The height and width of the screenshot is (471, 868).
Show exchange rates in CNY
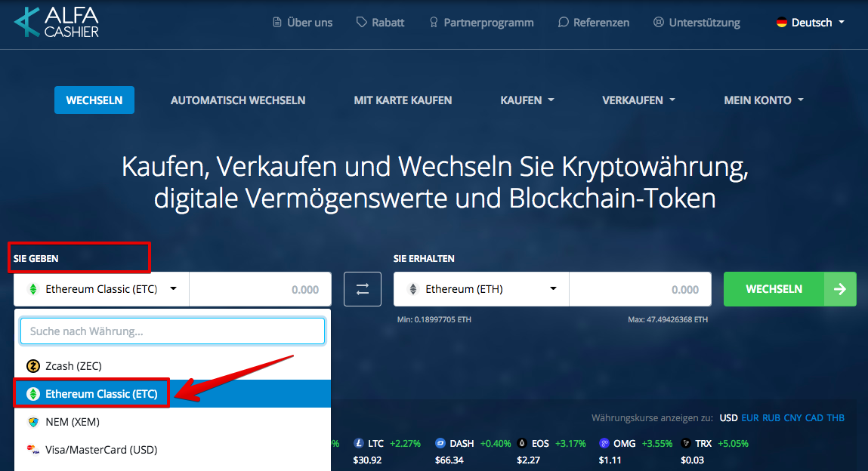(x=792, y=418)
